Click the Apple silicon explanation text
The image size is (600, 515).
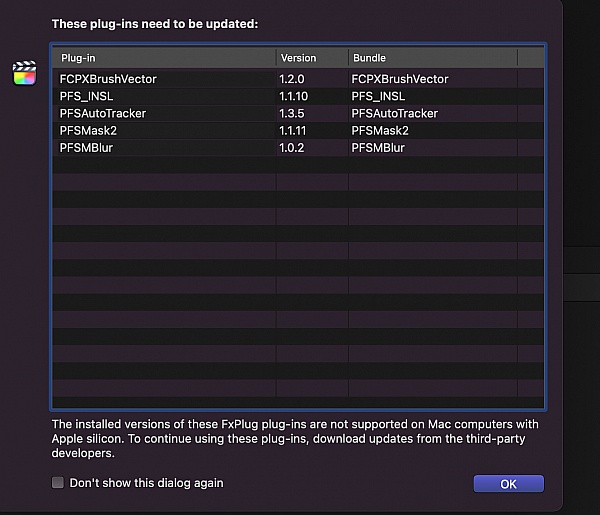point(295,439)
